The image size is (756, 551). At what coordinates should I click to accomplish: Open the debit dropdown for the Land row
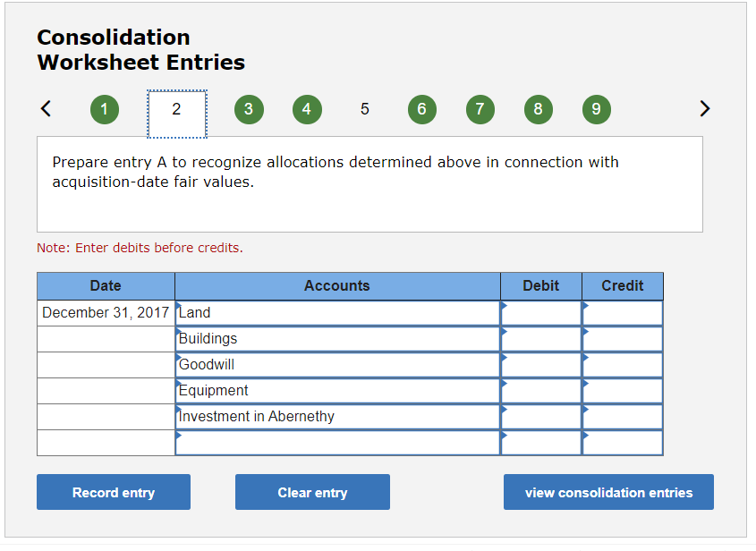pyautogui.click(x=540, y=312)
